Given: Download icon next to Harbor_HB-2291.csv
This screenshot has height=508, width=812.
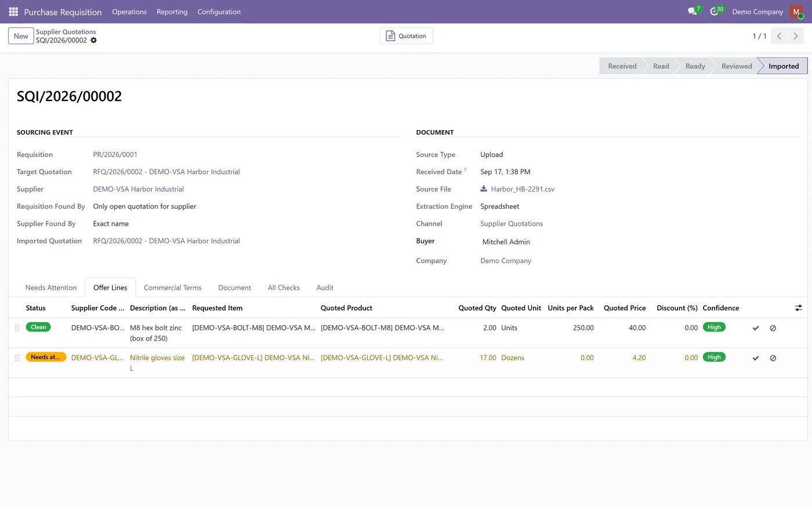Looking at the screenshot, I should 484,189.
